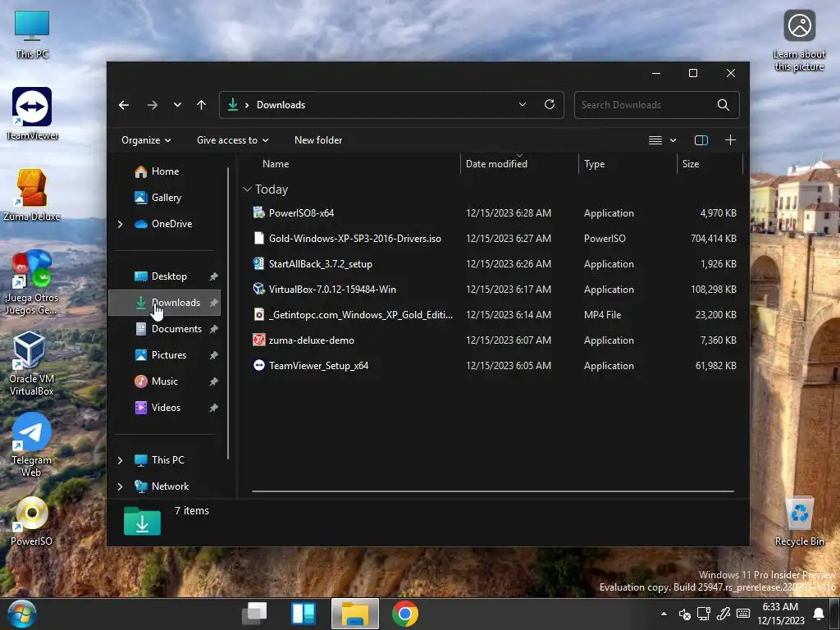Click the Gold-Windows-XP iso file icon
Image resolution: width=840 pixels, height=630 pixels.
(x=258, y=238)
